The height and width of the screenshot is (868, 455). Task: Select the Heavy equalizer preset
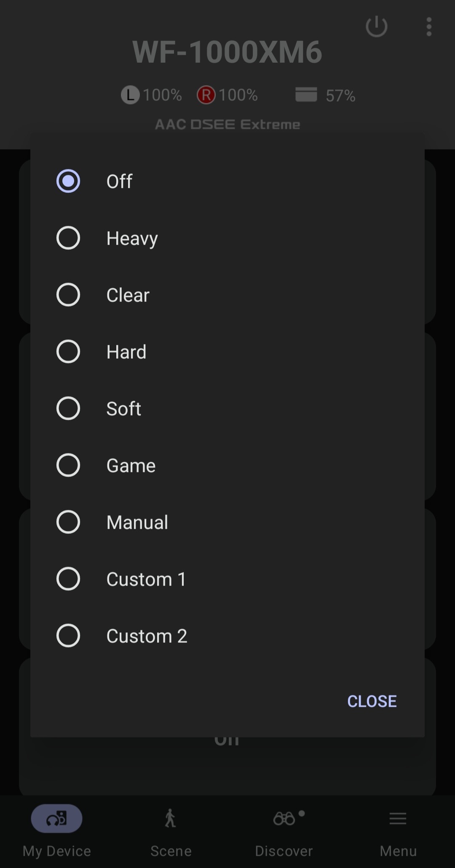tap(68, 238)
